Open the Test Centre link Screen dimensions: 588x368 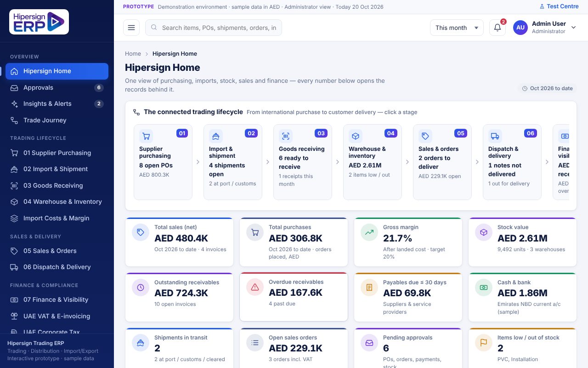tap(559, 7)
